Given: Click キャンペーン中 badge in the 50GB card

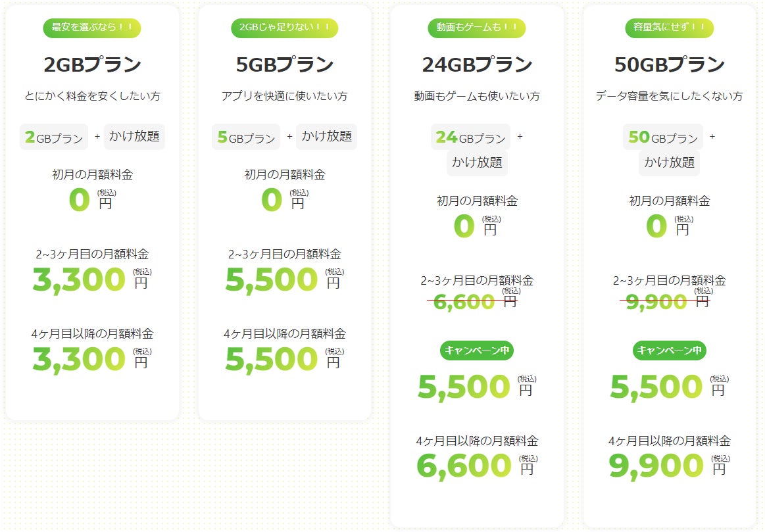Looking at the screenshot, I should pyautogui.click(x=669, y=351).
